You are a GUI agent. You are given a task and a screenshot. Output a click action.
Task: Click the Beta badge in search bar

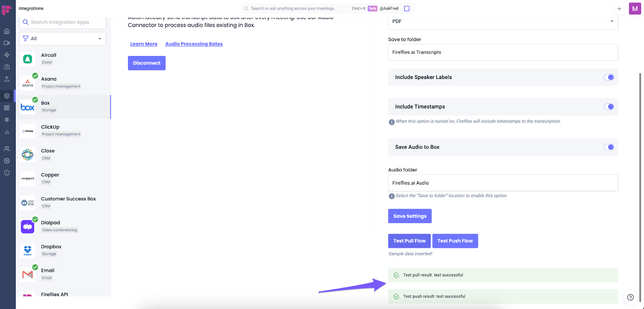tap(372, 8)
